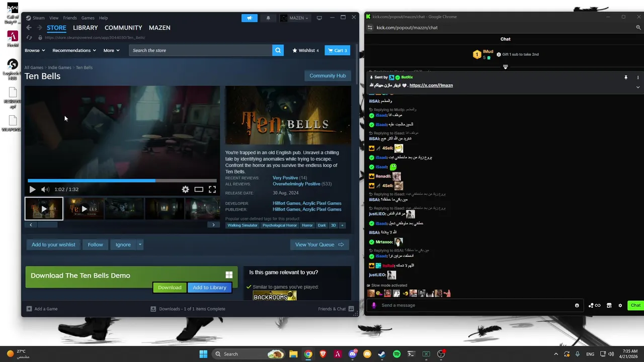
Task: Open Steam announcements megaphone button
Action: pos(249,18)
